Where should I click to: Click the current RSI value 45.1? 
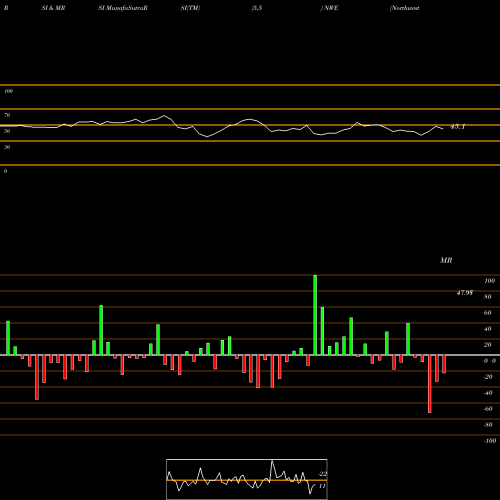[x=457, y=127]
